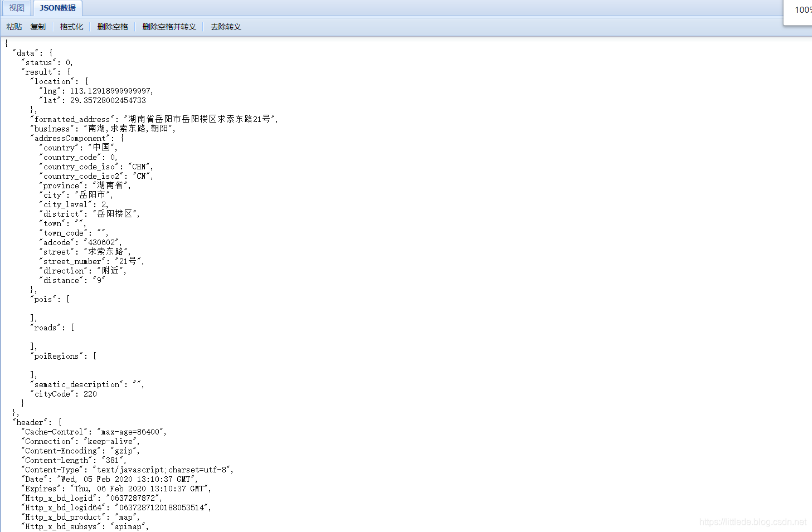Click the "town" empty value line
The width and height of the screenshot is (812, 532).
click(x=63, y=224)
